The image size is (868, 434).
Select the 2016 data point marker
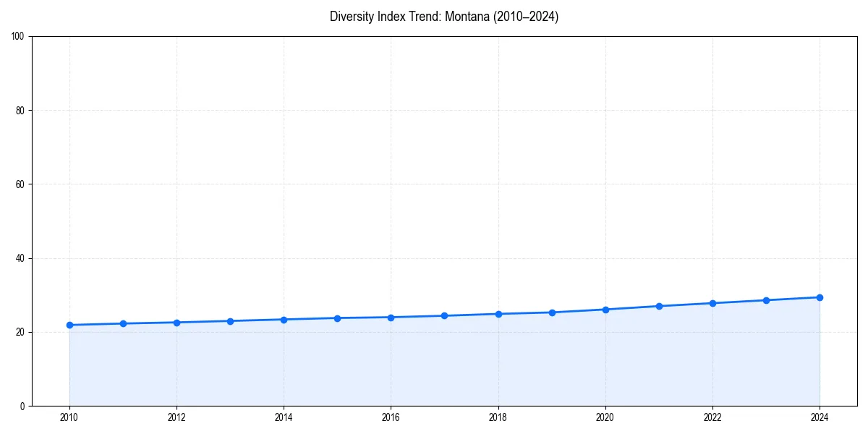(391, 316)
